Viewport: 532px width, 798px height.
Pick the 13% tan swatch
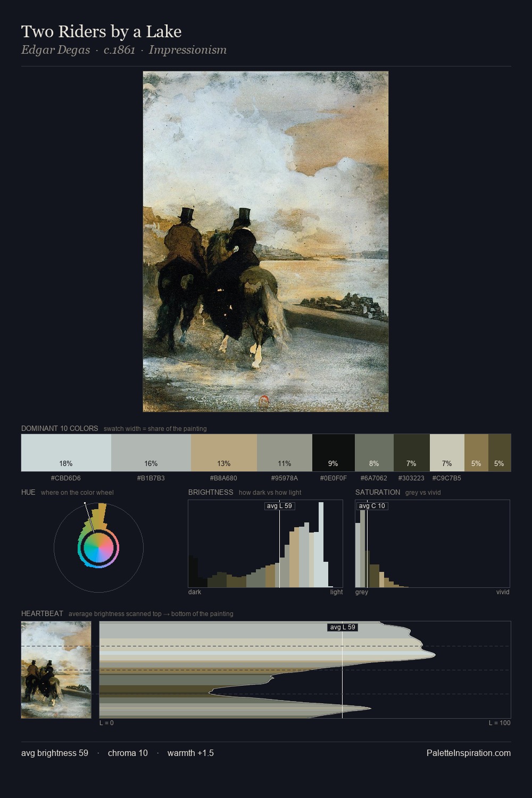click(224, 453)
